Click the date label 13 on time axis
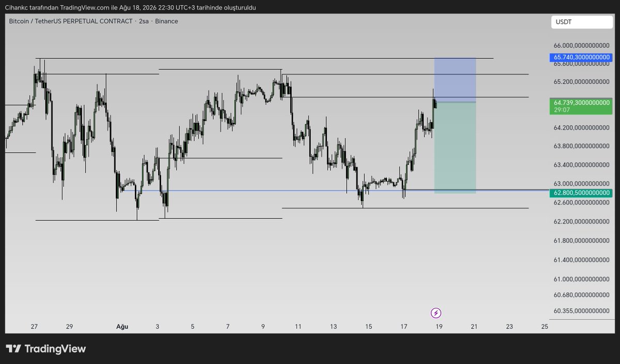620x364 pixels. (x=334, y=326)
